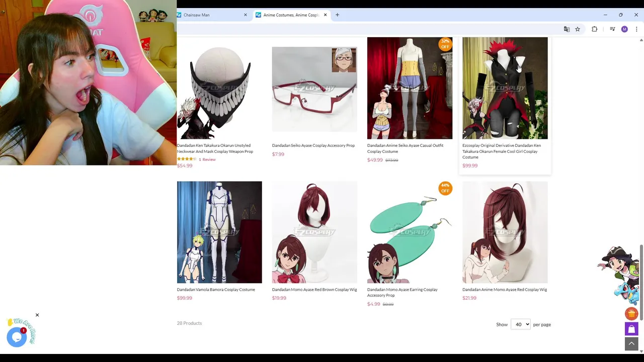View Momo Ayase red brown wig image
Image resolution: width=644 pixels, height=362 pixels.
coord(314,232)
